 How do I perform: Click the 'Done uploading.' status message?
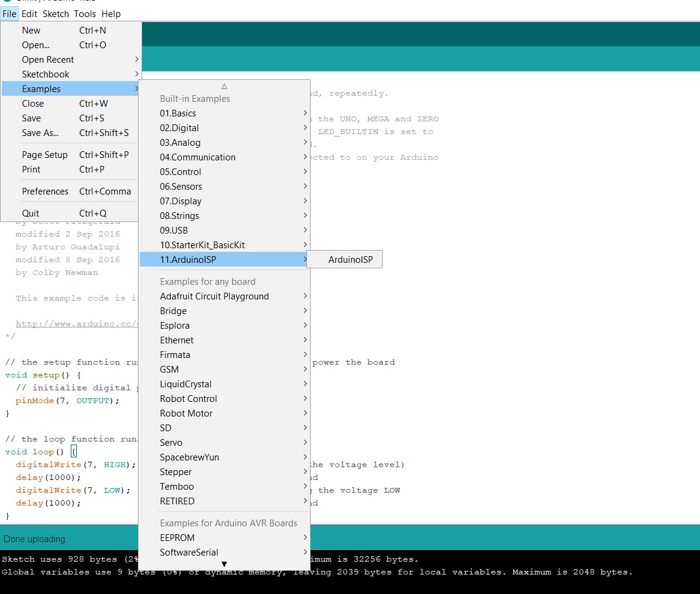point(35,539)
